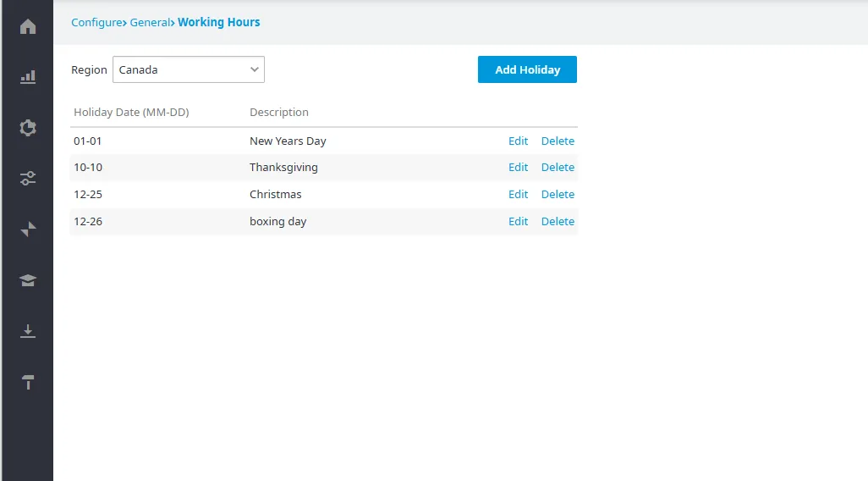Viewport: 868px width, 481px height.
Task: Edit the New Years Day holiday
Action: point(518,141)
